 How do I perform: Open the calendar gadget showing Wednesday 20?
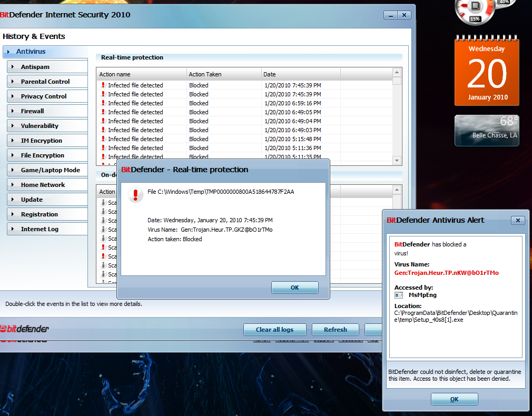[x=487, y=70]
